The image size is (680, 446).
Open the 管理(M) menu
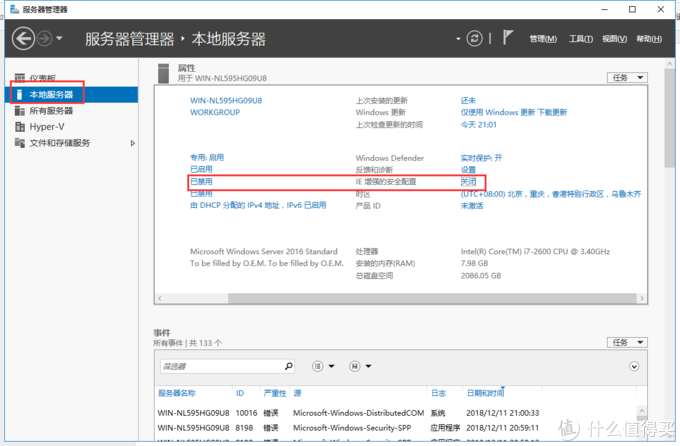(x=543, y=39)
